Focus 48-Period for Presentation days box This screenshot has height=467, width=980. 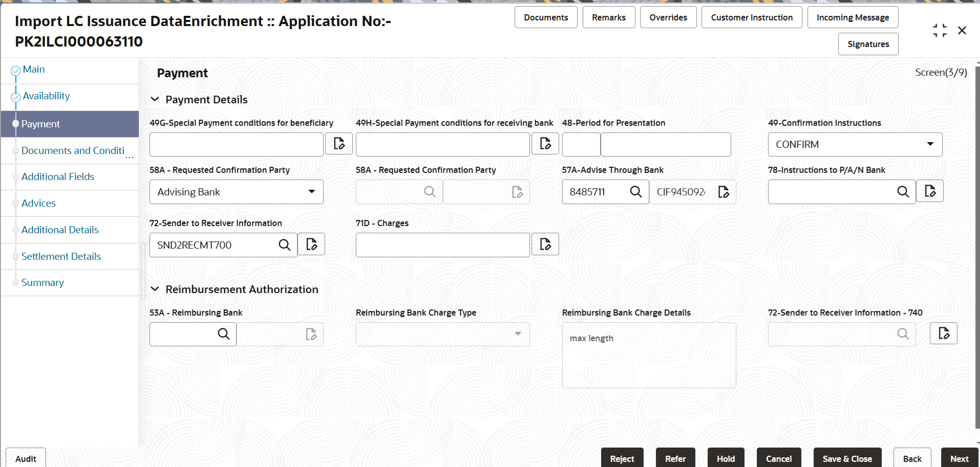pos(581,144)
